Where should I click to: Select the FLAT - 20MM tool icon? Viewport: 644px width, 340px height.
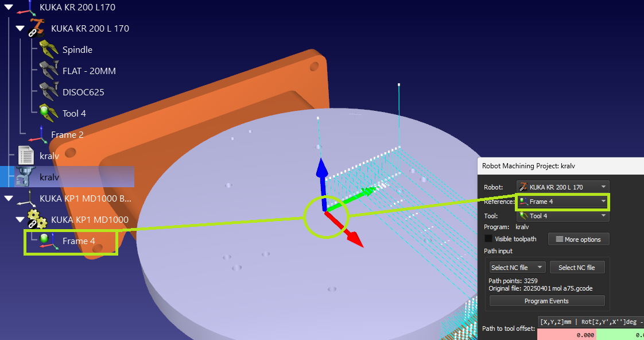pyautogui.click(x=49, y=71)
